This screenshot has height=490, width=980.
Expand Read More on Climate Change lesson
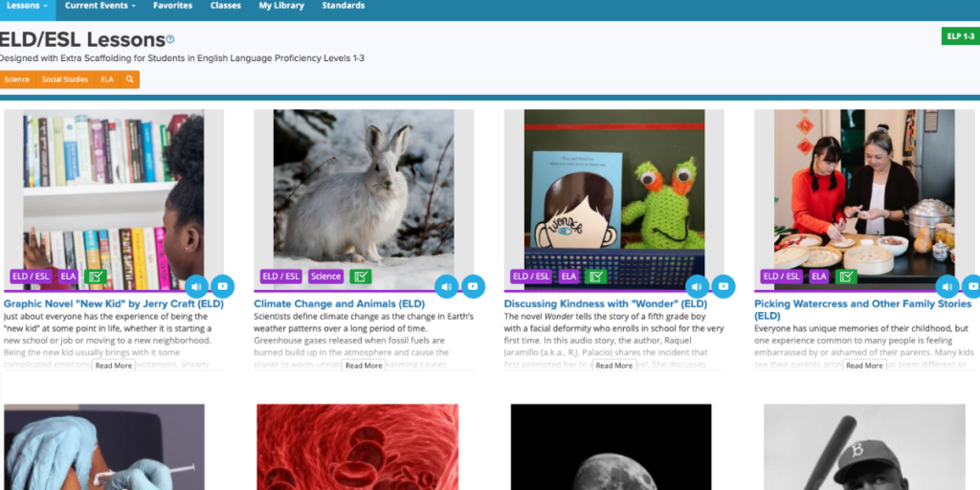pyautogui.click(x=364, y=366)
